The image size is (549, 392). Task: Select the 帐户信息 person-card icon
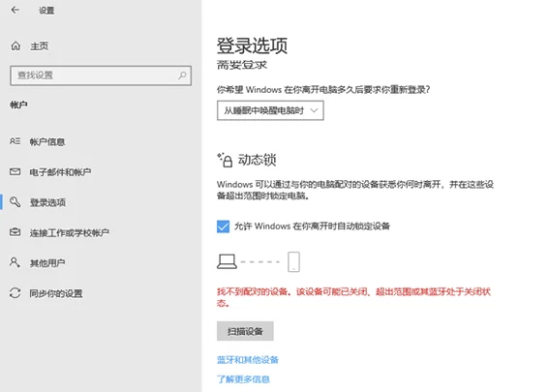pyautogui.click(x=15, y=141)
